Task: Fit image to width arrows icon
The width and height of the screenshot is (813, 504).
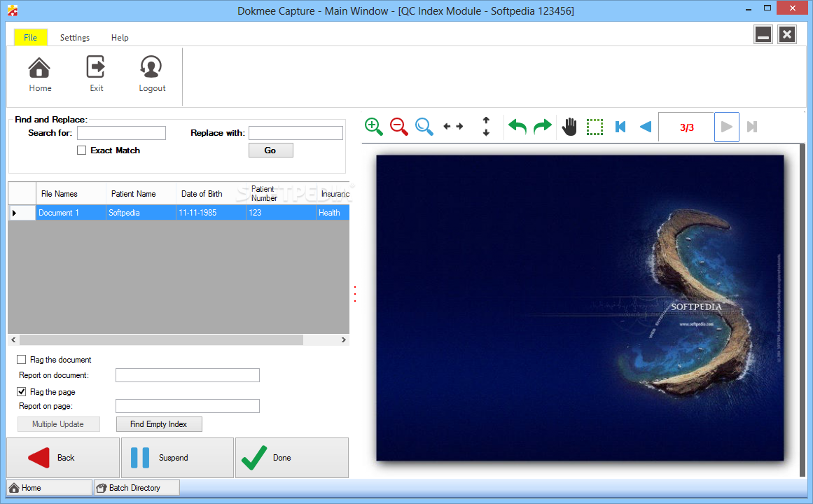Action: 453,127
